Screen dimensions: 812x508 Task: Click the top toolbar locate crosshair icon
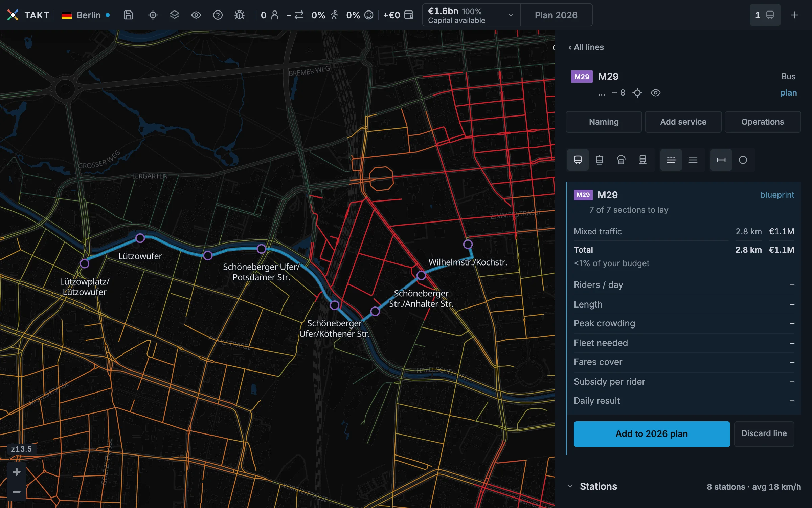pyautogui.click(x=153, y=15)
